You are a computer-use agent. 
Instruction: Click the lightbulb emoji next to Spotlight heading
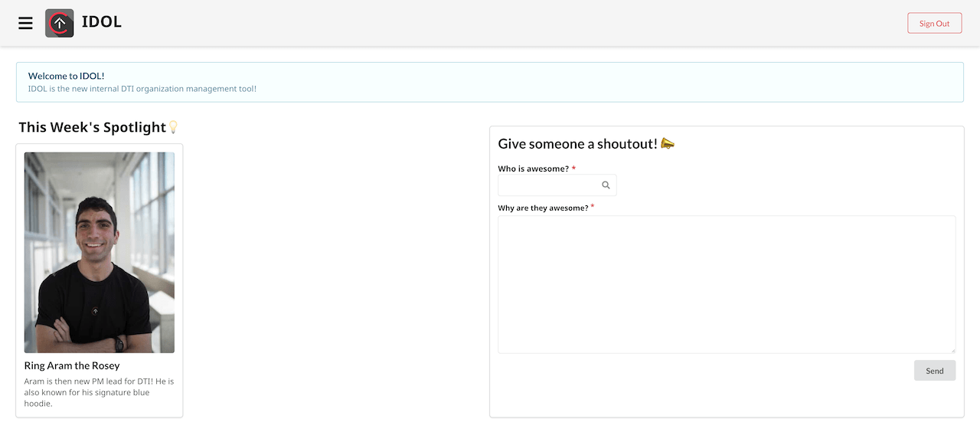point(173,126)
